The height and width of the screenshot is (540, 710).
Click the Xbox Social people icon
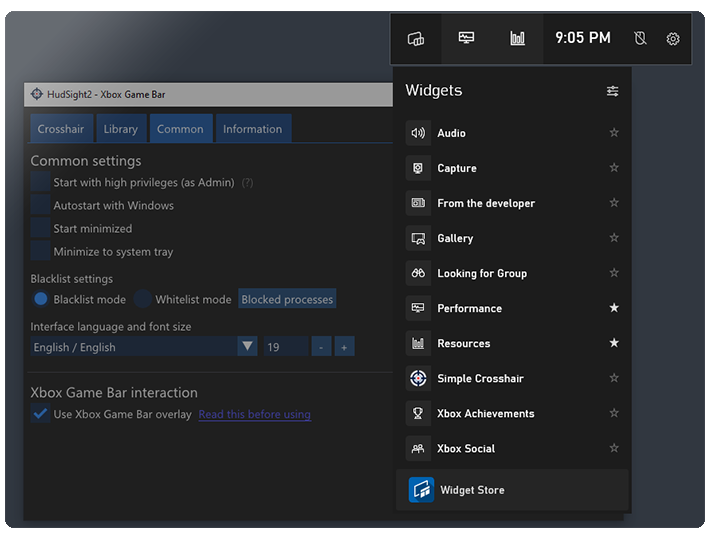(418, 449)
